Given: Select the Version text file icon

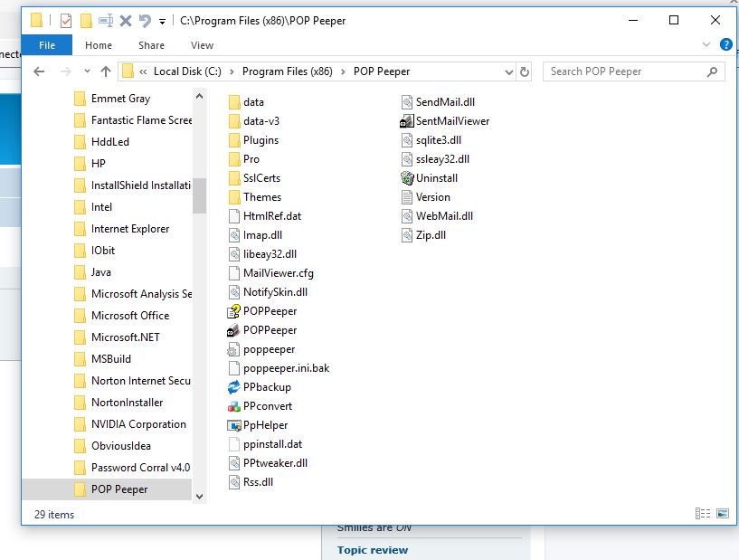Looking at the screenshot, I should [x=407, y=197].
